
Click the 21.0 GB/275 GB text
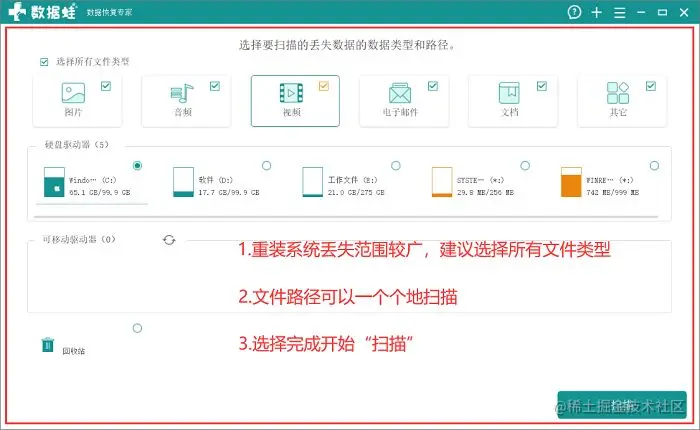(x=356, y=192)
